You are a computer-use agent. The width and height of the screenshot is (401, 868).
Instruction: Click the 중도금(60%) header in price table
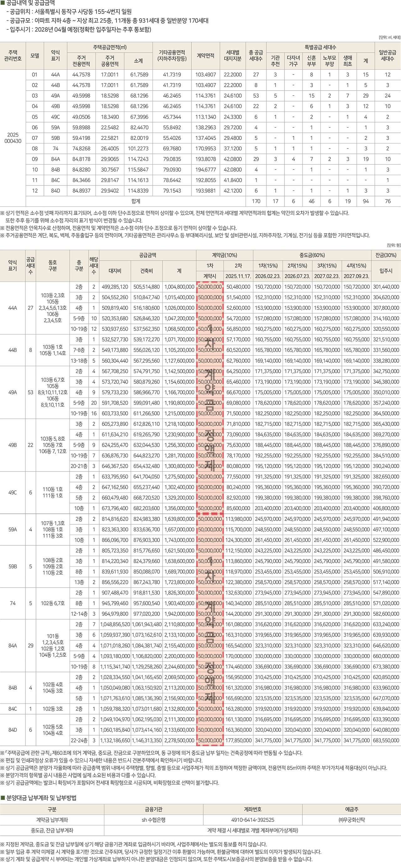pyautogui.click(x=312, y=255)
